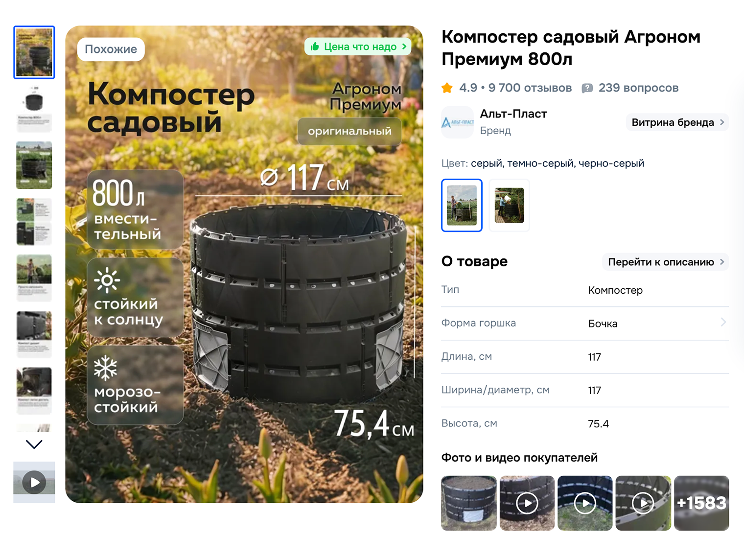Expand the Форма горшка row chevron
744x560 pixels.
pos(723,322)
